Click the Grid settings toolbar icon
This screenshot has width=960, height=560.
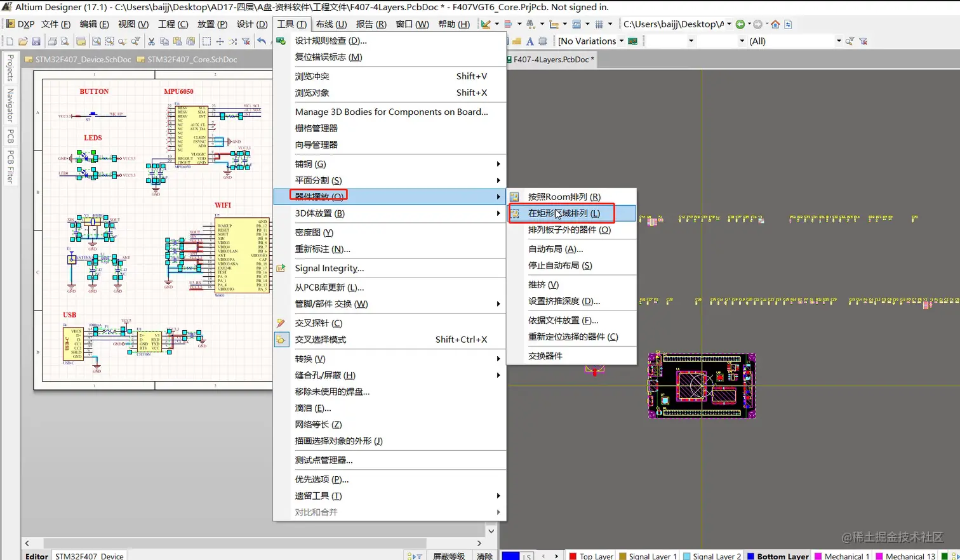tap(599, 24)
